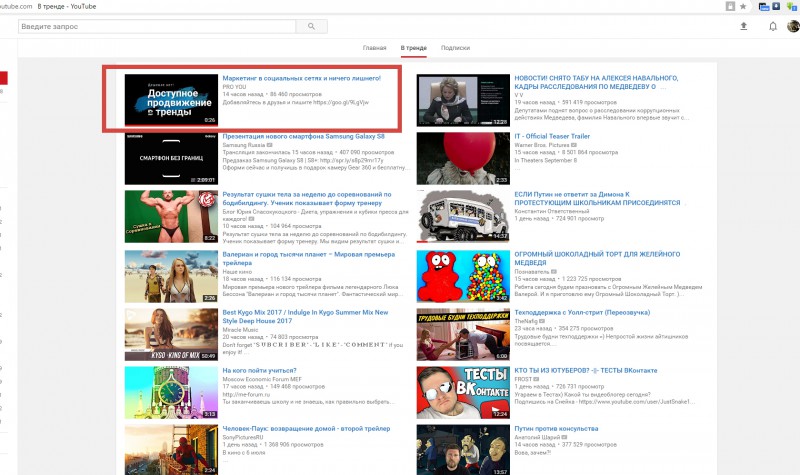Open the Kygo King of Mix thumbnail
Image resolution: width=800 pixels, height=475 pixels.
pyautogui.click(x=171, y=334)
